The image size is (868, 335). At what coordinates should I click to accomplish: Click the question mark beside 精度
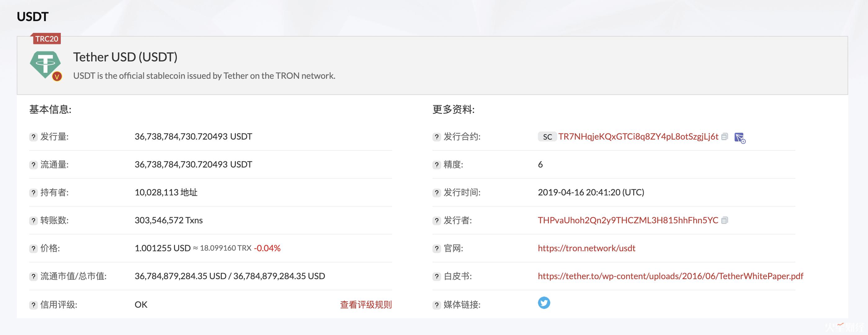(437, 165)
